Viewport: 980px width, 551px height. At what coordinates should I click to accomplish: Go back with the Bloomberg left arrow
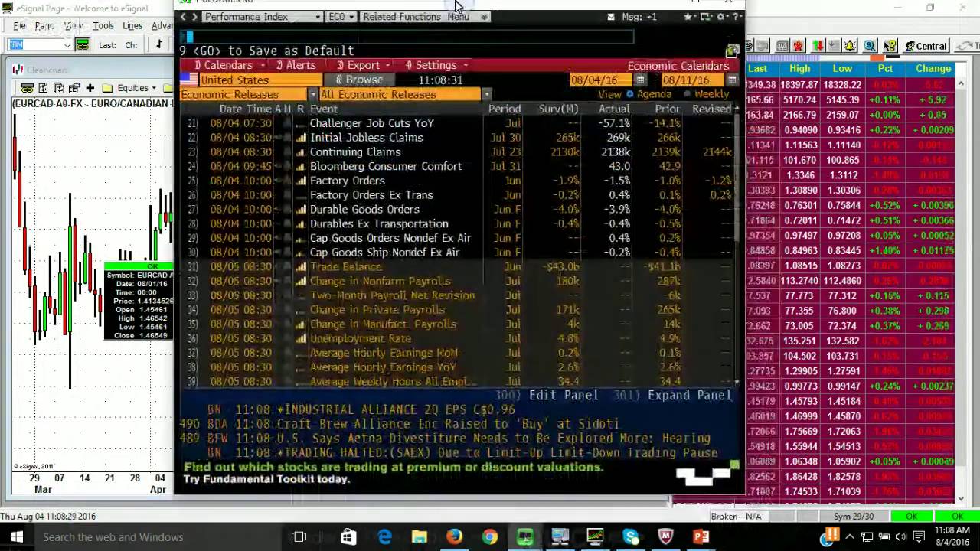[x=184, y=17]
